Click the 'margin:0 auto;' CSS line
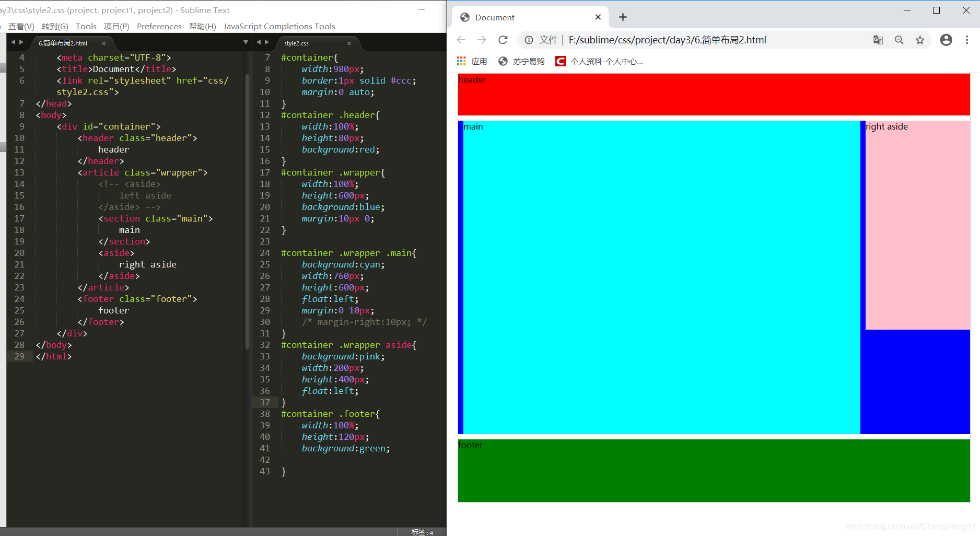The height and width of the screenshot is (536, 980). (338, 92)
